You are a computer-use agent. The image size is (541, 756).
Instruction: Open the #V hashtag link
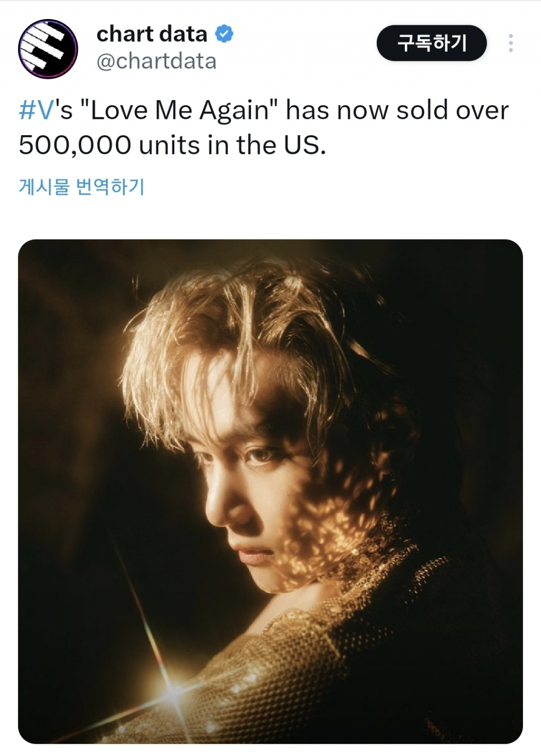tap(36, 111)
